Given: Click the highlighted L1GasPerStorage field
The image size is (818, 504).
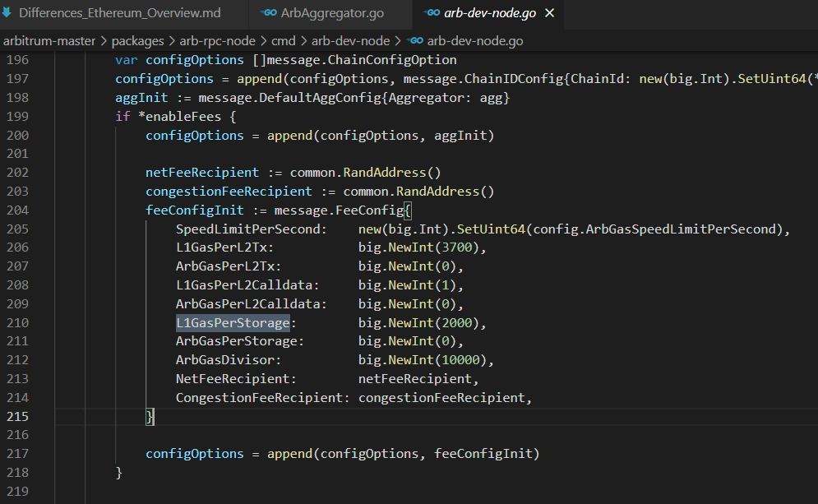Looking at the screenshot, I should click(233, 323).
